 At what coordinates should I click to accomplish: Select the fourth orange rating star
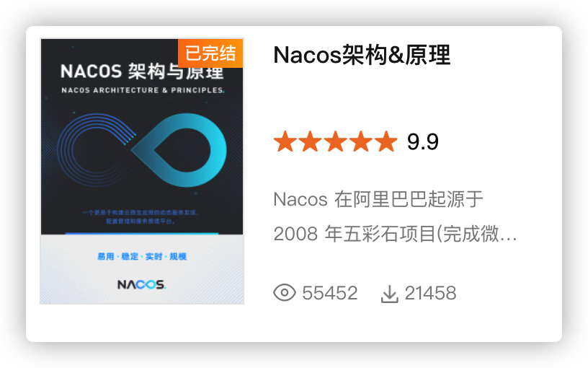point(361,141)
